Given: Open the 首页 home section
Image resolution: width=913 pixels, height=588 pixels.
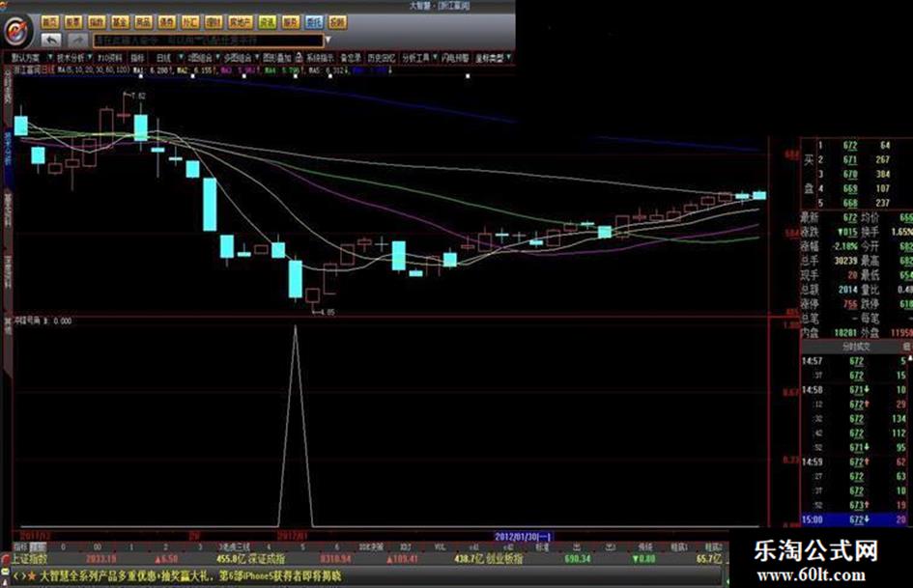Looking at the screenshot, I should pos(50,23).
